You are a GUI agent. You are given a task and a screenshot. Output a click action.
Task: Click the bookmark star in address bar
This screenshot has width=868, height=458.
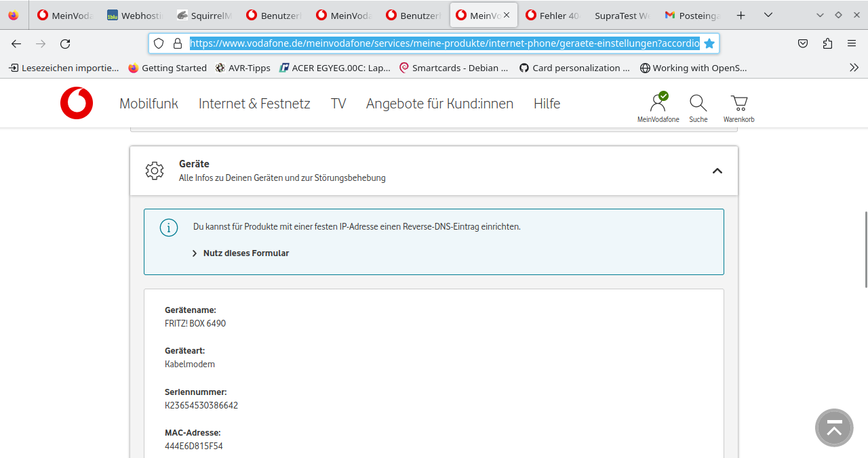[709, 43]
